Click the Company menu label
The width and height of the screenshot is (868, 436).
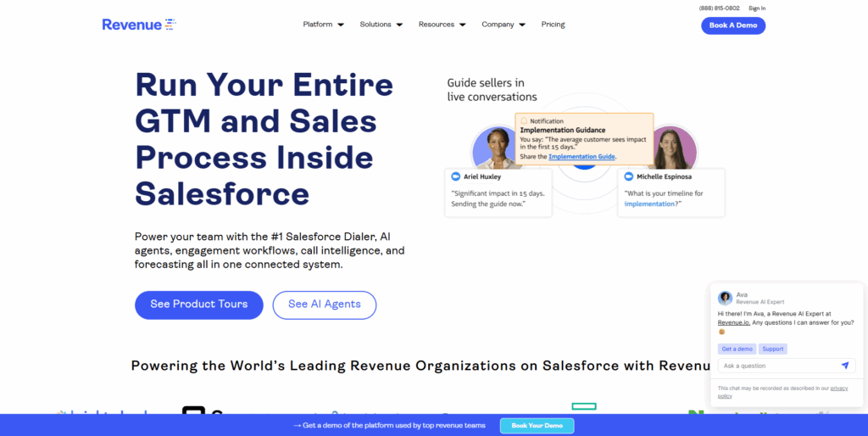[x=498, y=25]
